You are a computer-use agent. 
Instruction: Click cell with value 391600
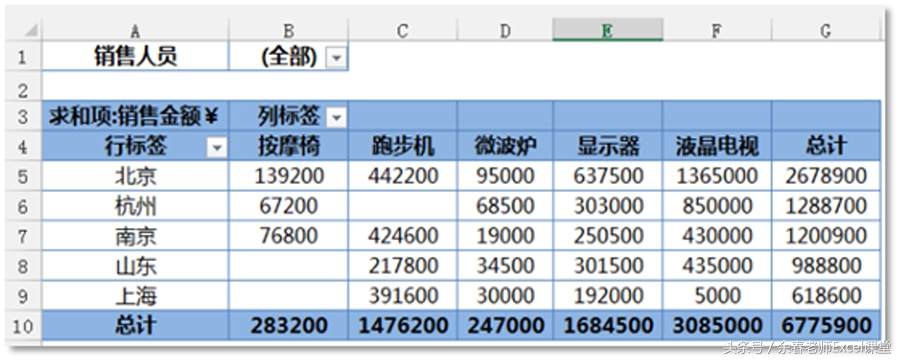tap(403, 296)
